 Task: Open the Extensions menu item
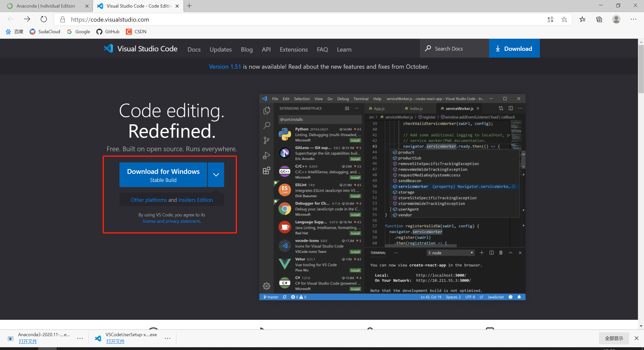(294, 50)
